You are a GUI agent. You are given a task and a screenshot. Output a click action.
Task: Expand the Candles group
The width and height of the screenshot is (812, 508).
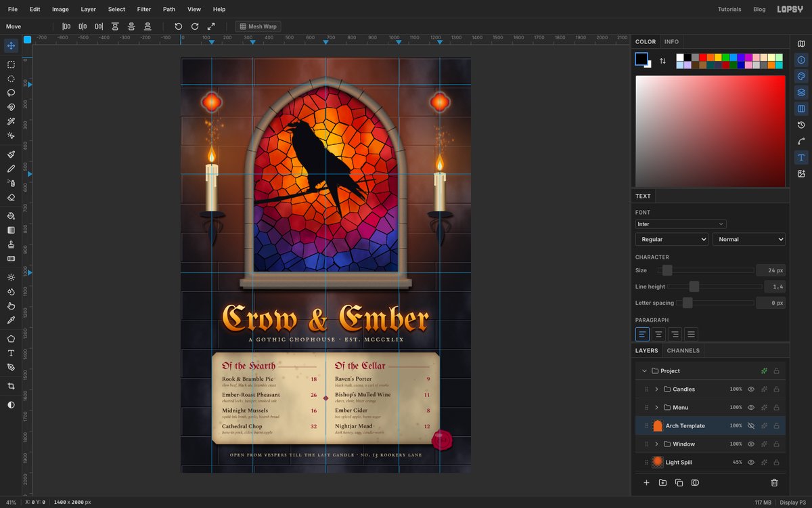pos(656,389)
